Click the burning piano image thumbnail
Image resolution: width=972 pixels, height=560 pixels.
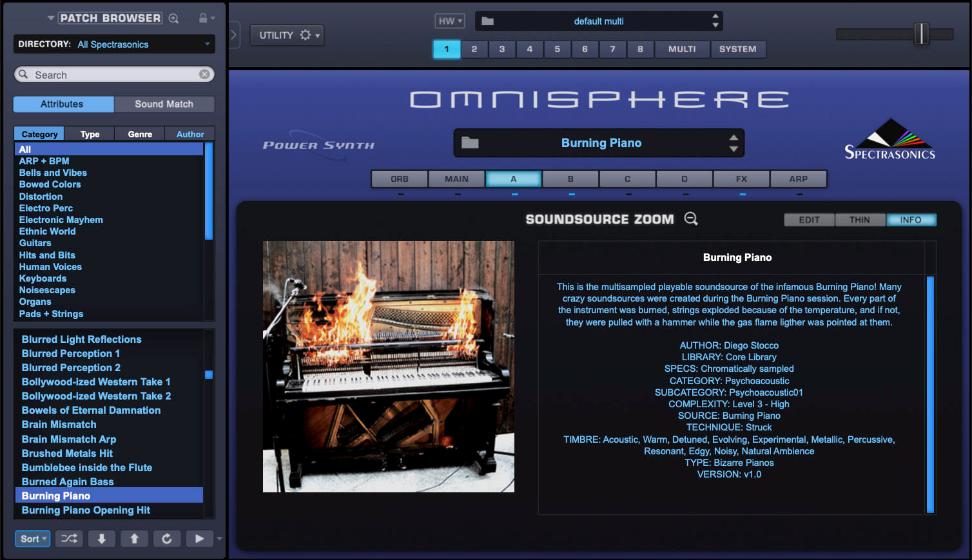pos(389,367)
